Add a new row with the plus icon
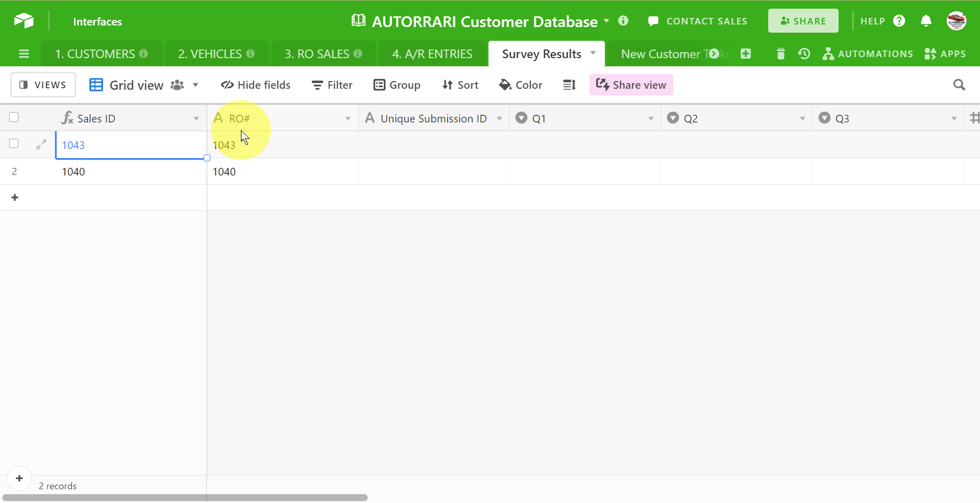This screenshot has height=503, width=980. point(15,197)
